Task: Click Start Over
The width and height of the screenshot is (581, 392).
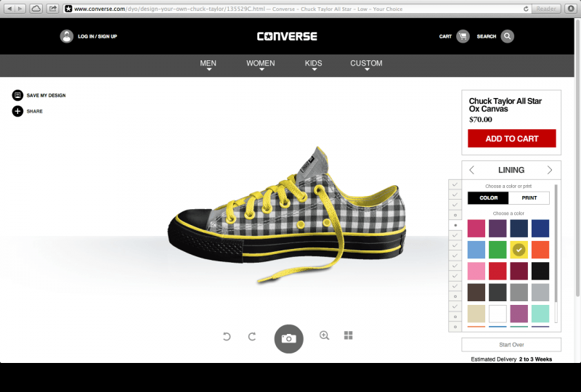Action: pos(511,345)
